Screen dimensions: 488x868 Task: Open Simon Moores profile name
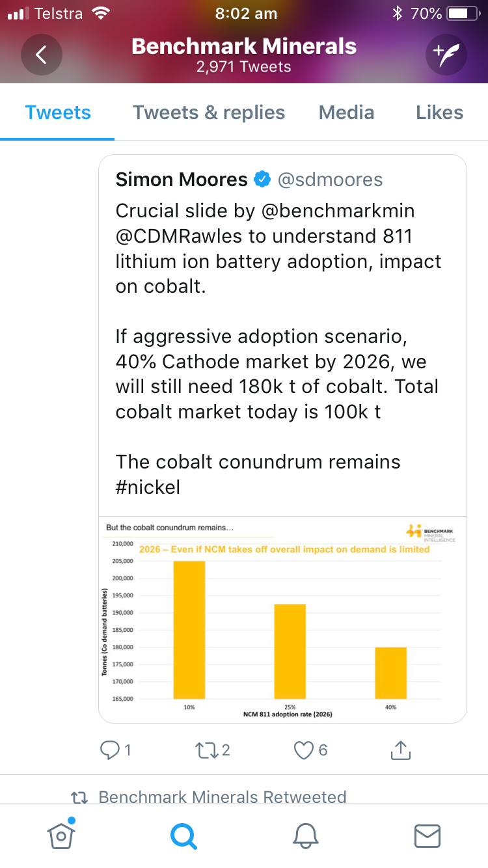(x=182, y=180)
